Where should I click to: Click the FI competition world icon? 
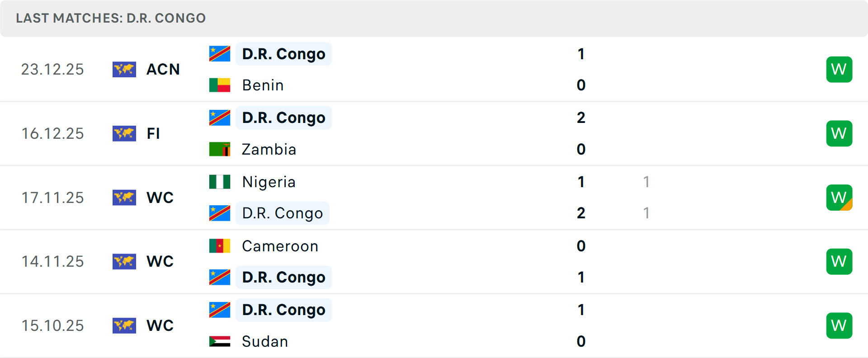[124, 134]
